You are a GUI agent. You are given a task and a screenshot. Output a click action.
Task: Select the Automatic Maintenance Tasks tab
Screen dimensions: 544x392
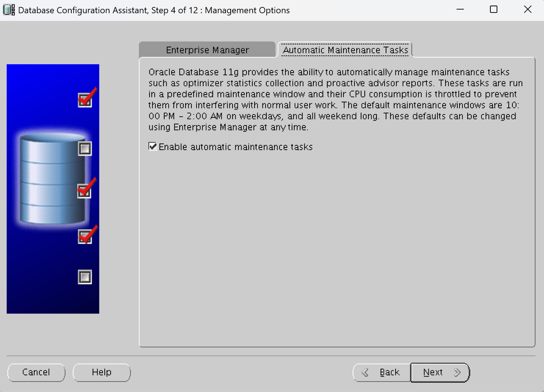(345, 50)
